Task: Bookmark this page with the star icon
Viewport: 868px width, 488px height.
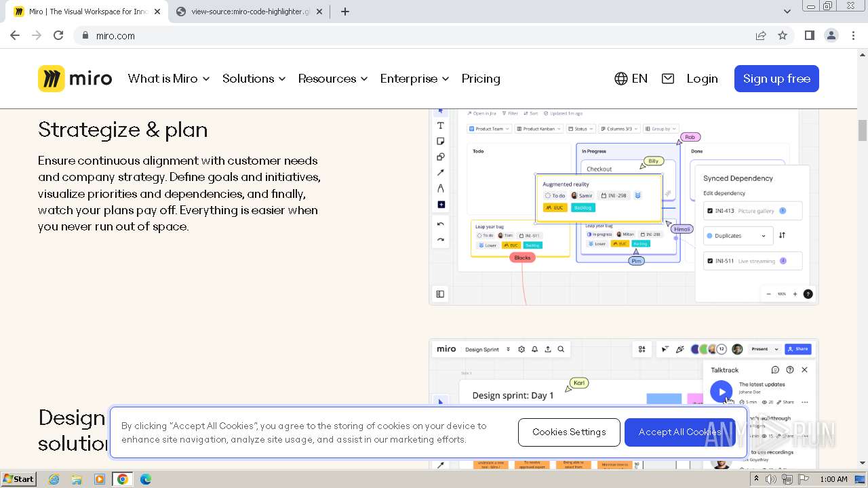Action: click(x=783, y=36)
